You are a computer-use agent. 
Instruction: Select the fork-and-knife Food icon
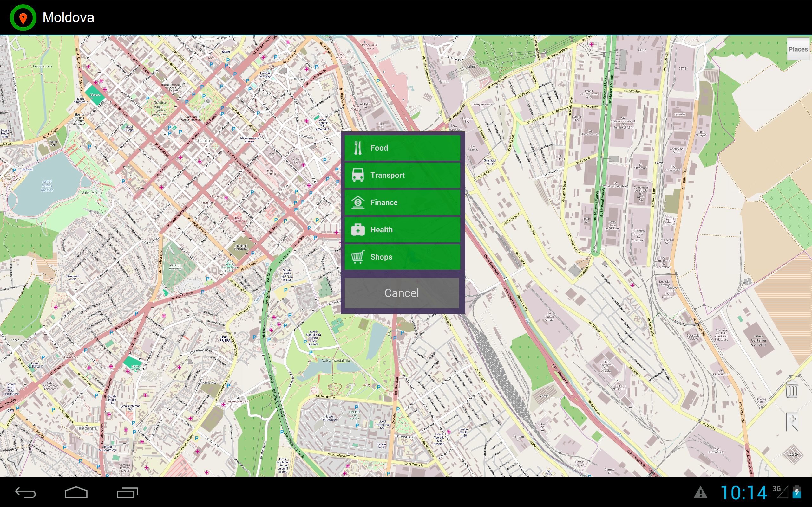[x=358, y=148]
